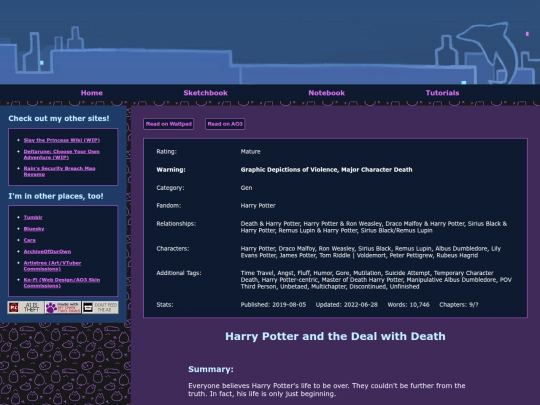Click the 'Mature' rating value

[x=250, y=152]
